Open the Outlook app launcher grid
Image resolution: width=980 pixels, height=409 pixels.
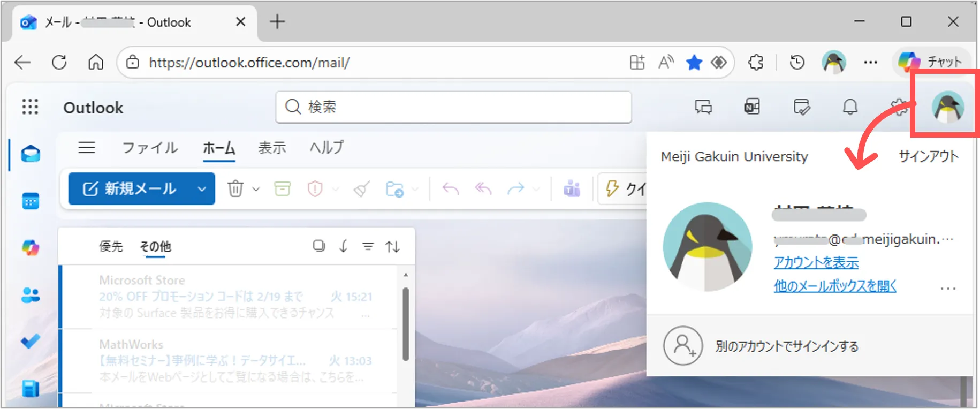click(30, 107)
